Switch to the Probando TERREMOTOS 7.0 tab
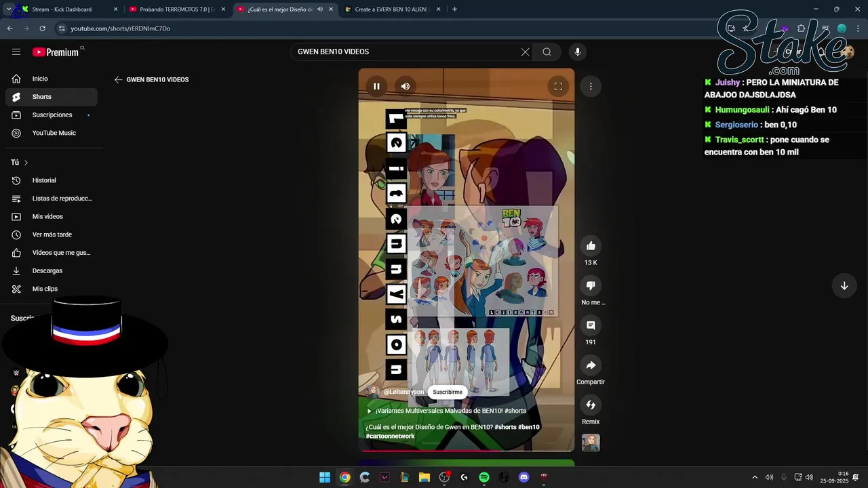Image resolution: width=868 pixels, height=488 pixels. pos(172,9)
